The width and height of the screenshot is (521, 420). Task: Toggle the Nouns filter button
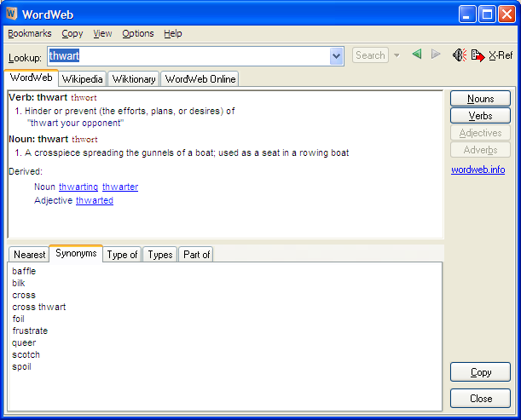tap(480, 99)
